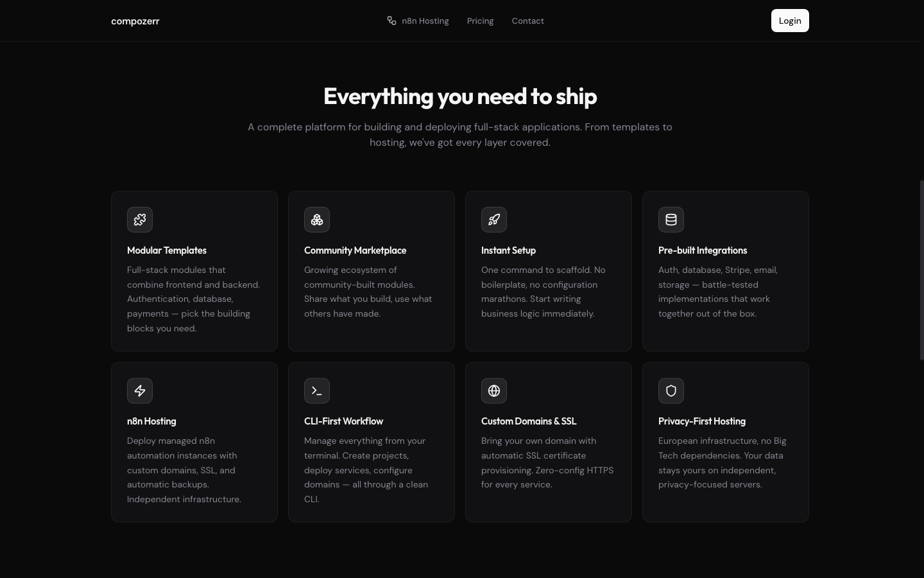Click the Custom Domains globe icon
The width and height of the screenshot is (924, 578).
tap(494, 390)
